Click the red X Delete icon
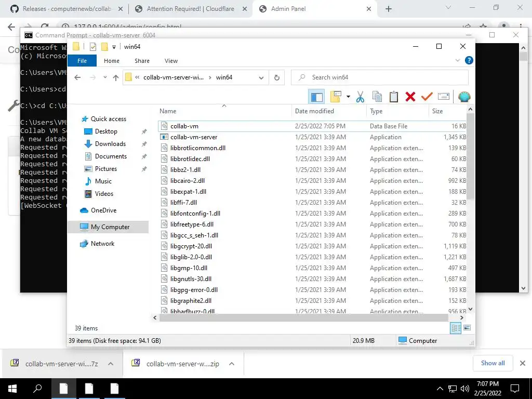Image resolution: width=532 pixels, height=399 pixels. 410,97
